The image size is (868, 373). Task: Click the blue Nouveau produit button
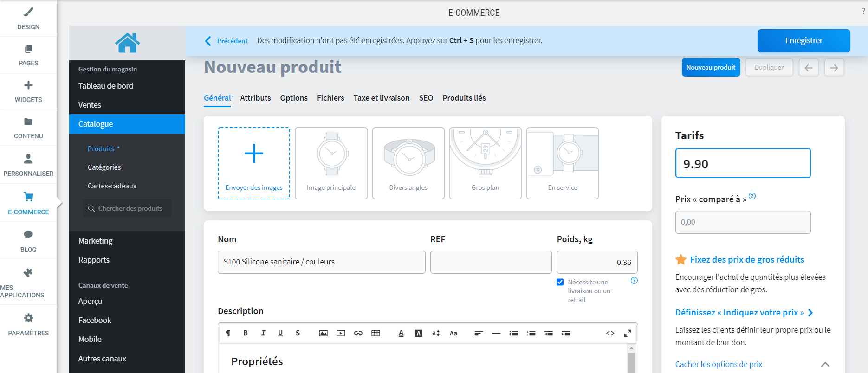(x=711, y=67)
